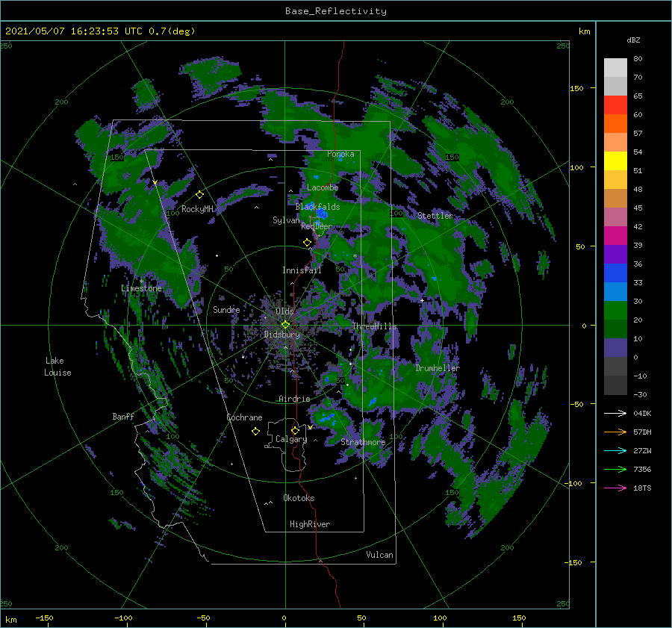This screenshot has height=628, width=672.
Task: Pick the light grey 80 dBZ swatch
Action: pos(615,67)
